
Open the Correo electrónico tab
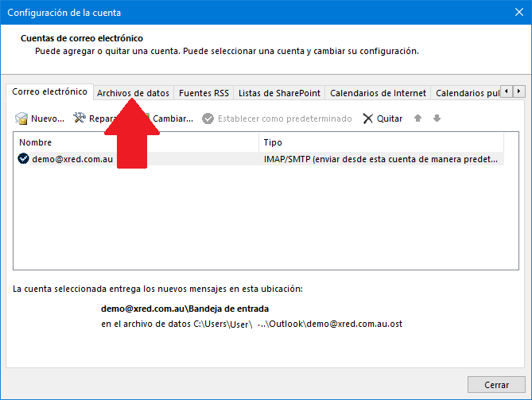point(49,91)
